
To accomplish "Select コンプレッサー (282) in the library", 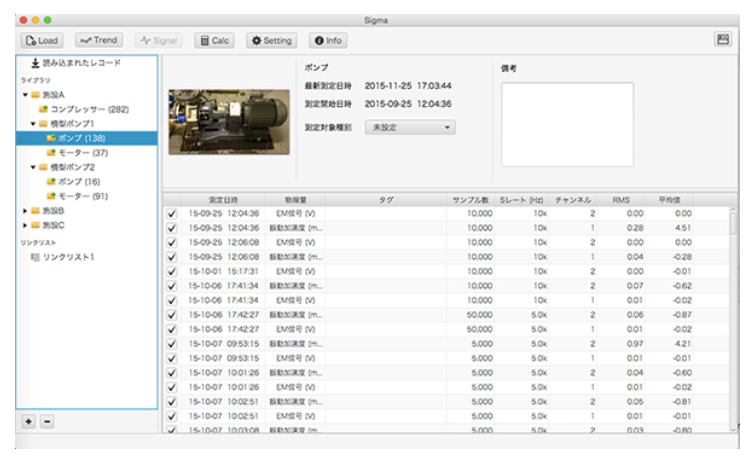I will tap(90, 109).
